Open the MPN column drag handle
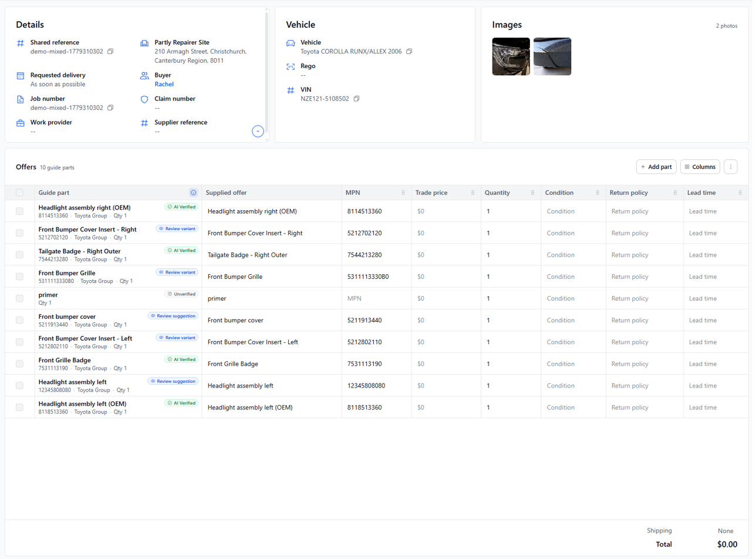This screenshot has width=756, height=559. pyautogui.click(x=403, y=193)
